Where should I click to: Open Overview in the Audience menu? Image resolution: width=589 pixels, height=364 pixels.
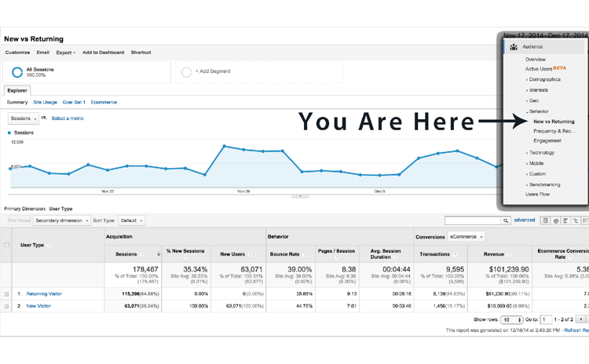point(536,60)
